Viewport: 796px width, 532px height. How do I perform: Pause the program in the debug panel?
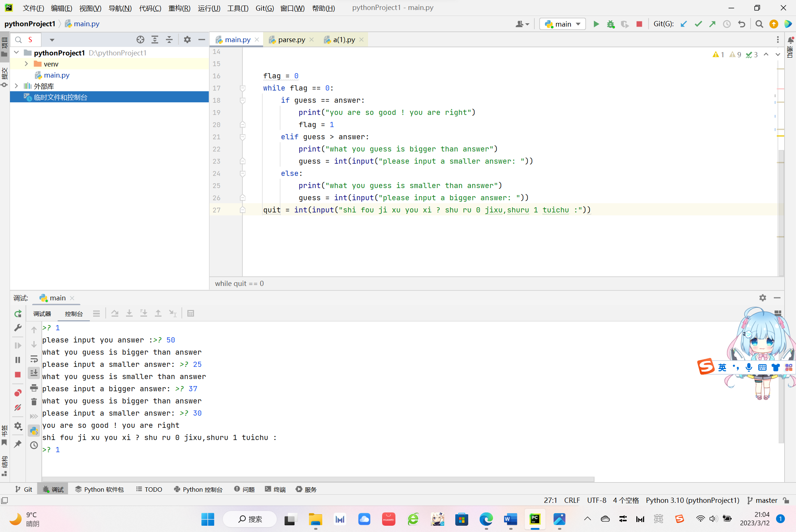click(18, 360)
